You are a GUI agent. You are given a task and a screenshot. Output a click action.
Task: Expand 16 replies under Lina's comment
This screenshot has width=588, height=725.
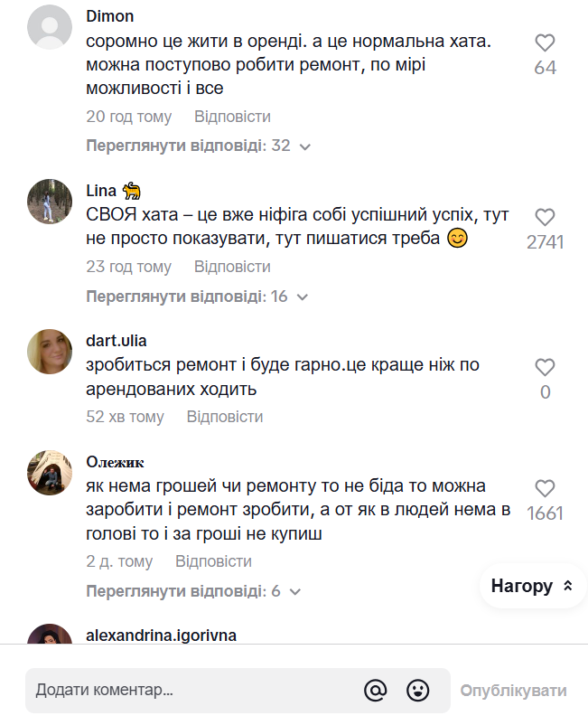[x=199, y=297]
